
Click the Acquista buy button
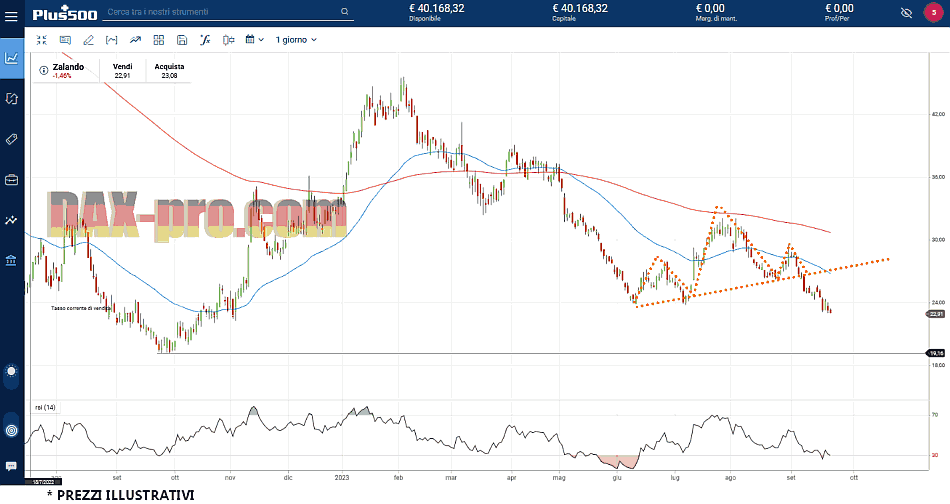point(169,71)
